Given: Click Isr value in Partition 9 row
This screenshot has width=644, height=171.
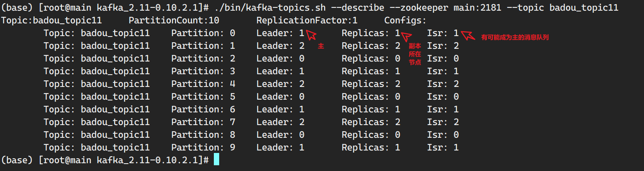Looking at the screenshot, I should coord(456,148).
